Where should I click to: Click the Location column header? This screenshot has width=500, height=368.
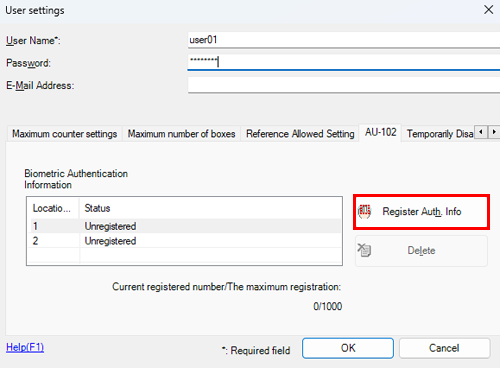point(53,208)
